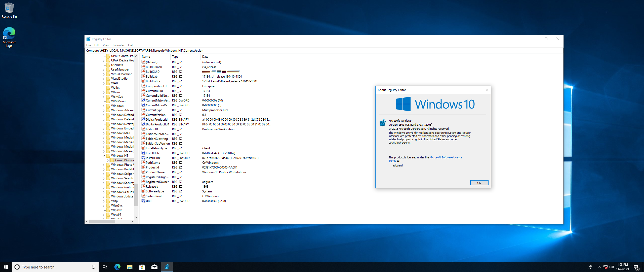The image size is (644, 272).
Task: Click the tree vertical scrollbar up arrow
Action: [x=136, y=56]
